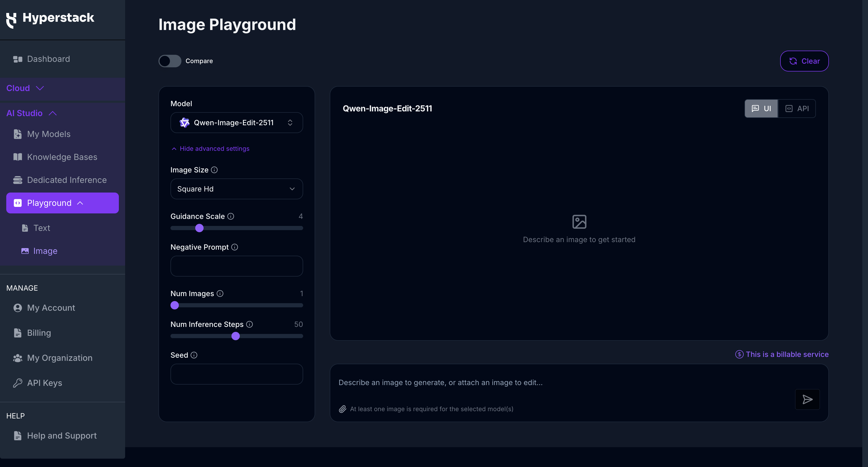Click the Knowledge Bases book icon

coord(17,157)
